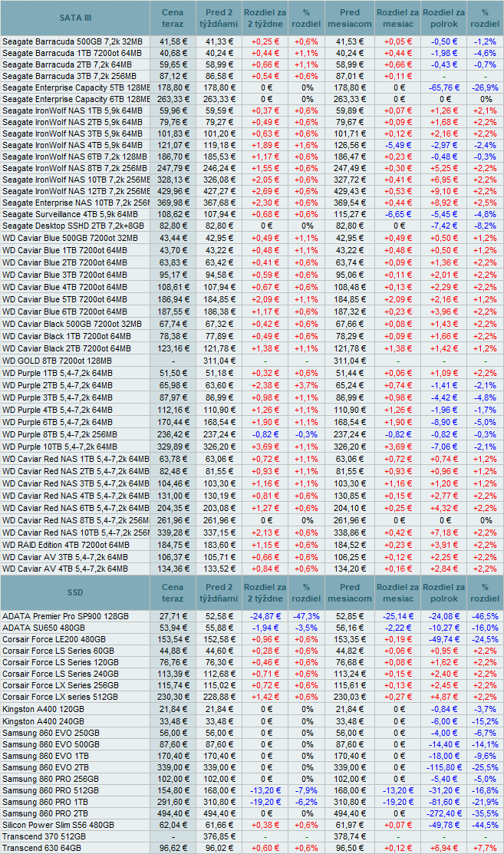
Task: Select Transcend 630 64GB row name
Action: [x=41, y=848]
